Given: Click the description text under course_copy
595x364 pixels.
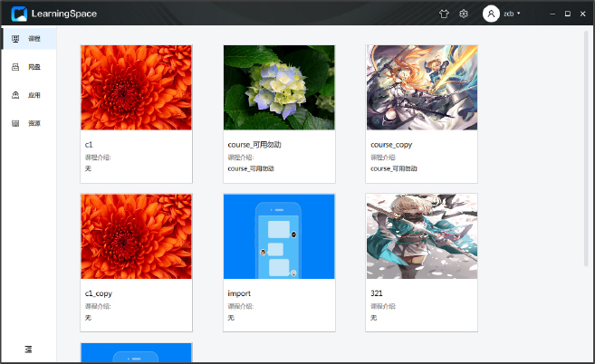Looking at the screenshot, I should pyautogui.click(x=394, y=168).
